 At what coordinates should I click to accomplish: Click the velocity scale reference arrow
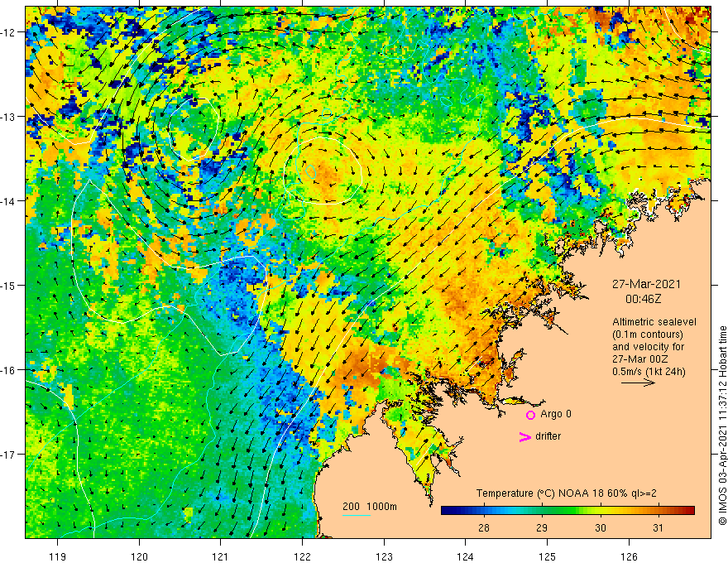[x=638, y=383]
